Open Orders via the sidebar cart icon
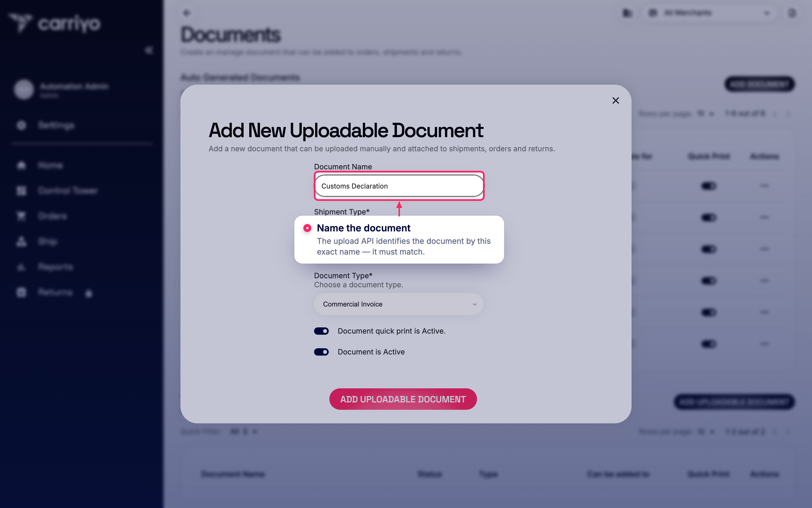This screenshot has height=508, width=812. 21,216
